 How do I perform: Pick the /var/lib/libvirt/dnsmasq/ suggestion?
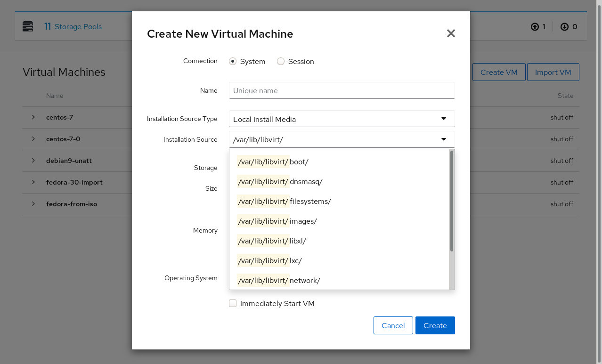point(280,182)
